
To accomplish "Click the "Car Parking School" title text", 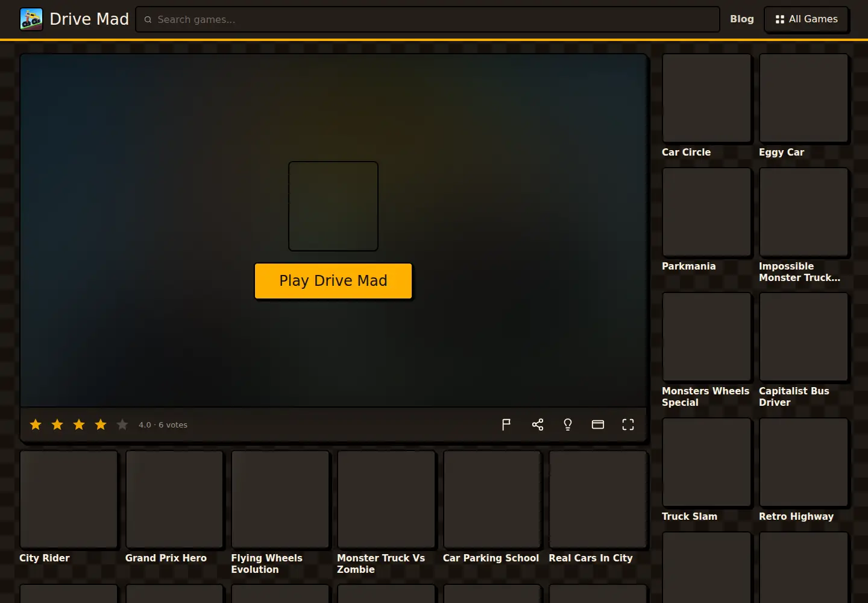I will [491, 558].
